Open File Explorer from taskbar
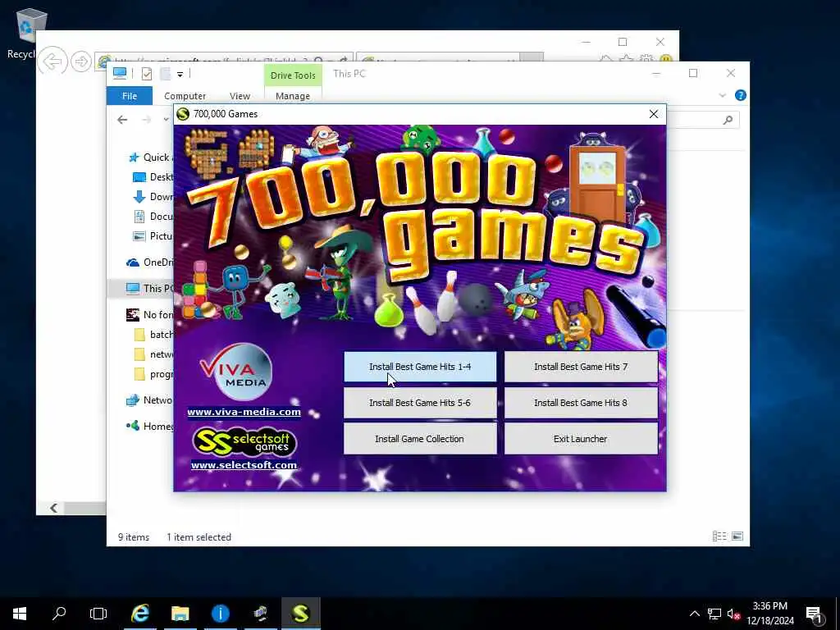 point(180,614)
